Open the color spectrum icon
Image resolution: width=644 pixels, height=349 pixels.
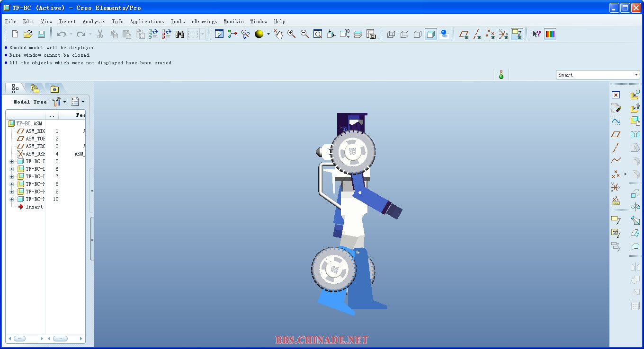550,34
